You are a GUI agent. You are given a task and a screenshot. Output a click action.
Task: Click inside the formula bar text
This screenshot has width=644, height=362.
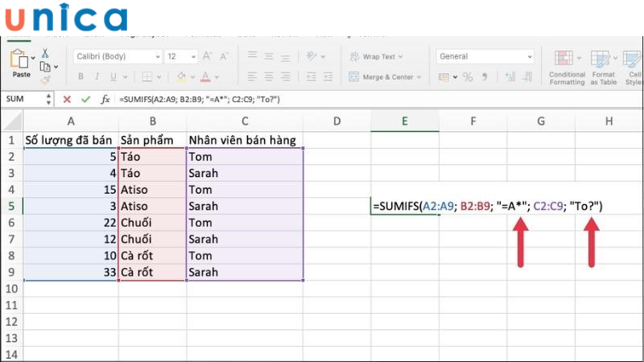point(199,99)
